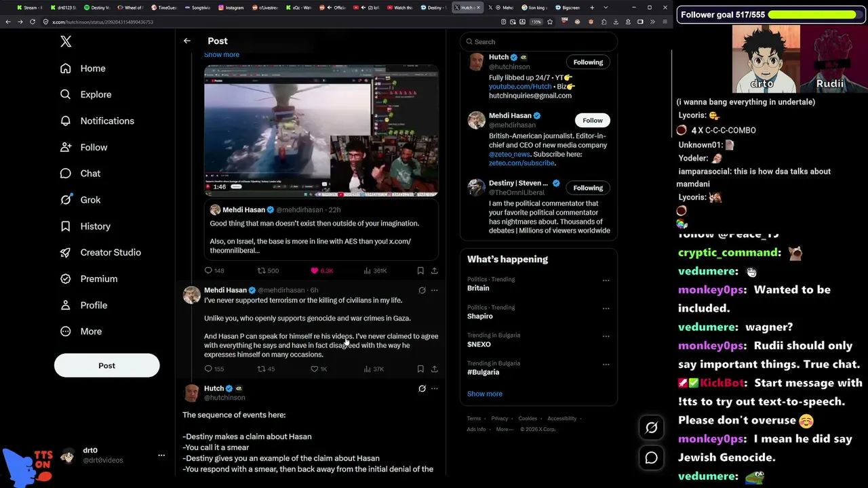This screenshot has height=488, width=868.
Task: Bookmark the post with 6.3K likes
Action: (420, 270)
